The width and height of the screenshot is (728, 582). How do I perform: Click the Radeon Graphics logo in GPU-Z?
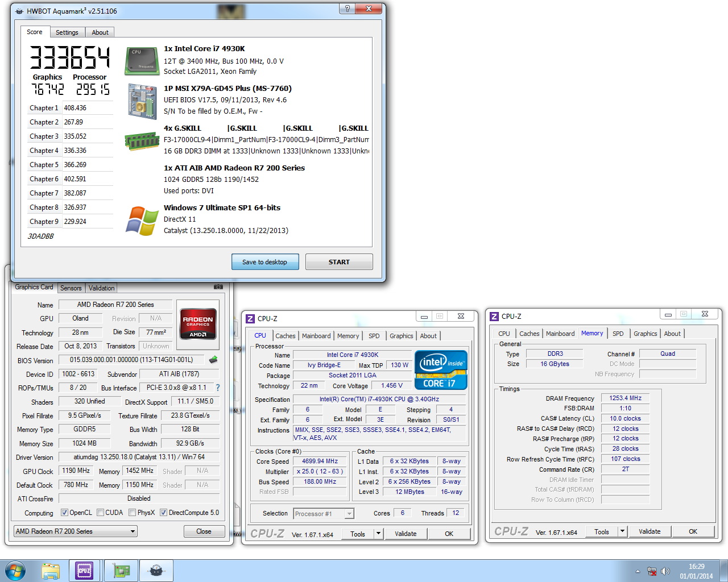point(198,323)
